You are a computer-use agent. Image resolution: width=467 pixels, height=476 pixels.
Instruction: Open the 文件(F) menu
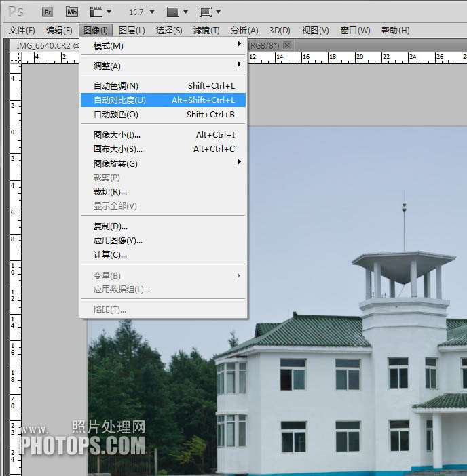22,31
